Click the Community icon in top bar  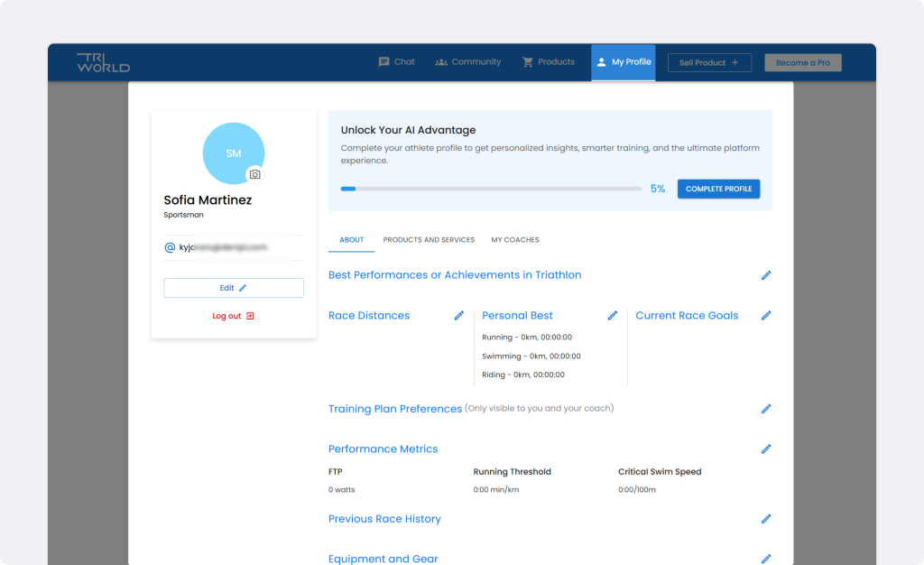click(x=441, y=61)
